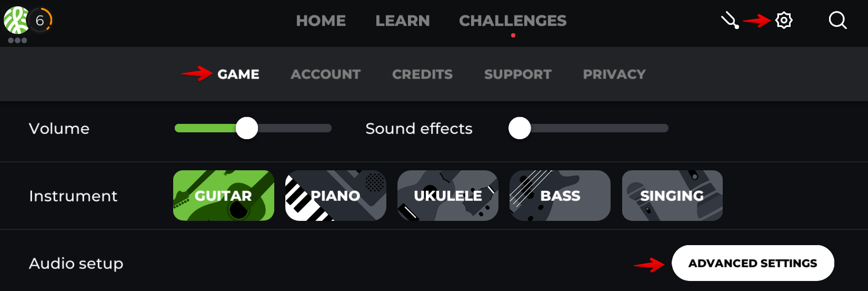868x291 pixels.
Task: Switch to the Account tab
Action: tap(325, 74)
